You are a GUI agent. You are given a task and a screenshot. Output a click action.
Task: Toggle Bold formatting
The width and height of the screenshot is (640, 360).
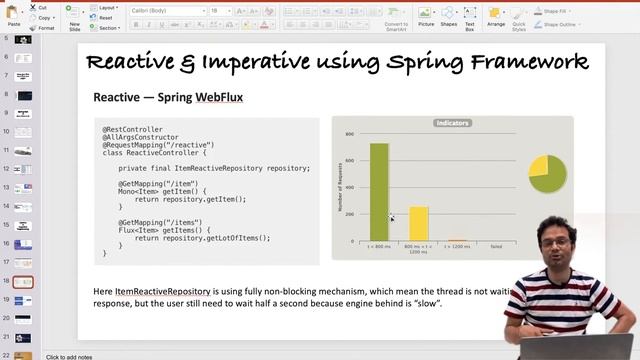pos(136,25)
